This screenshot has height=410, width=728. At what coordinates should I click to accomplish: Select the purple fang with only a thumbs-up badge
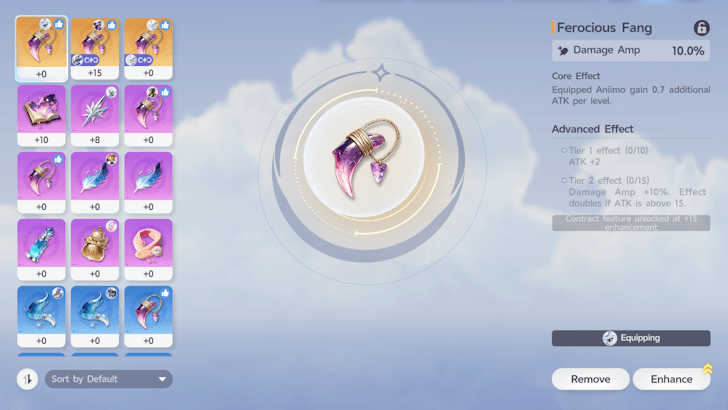pos(41,182)
